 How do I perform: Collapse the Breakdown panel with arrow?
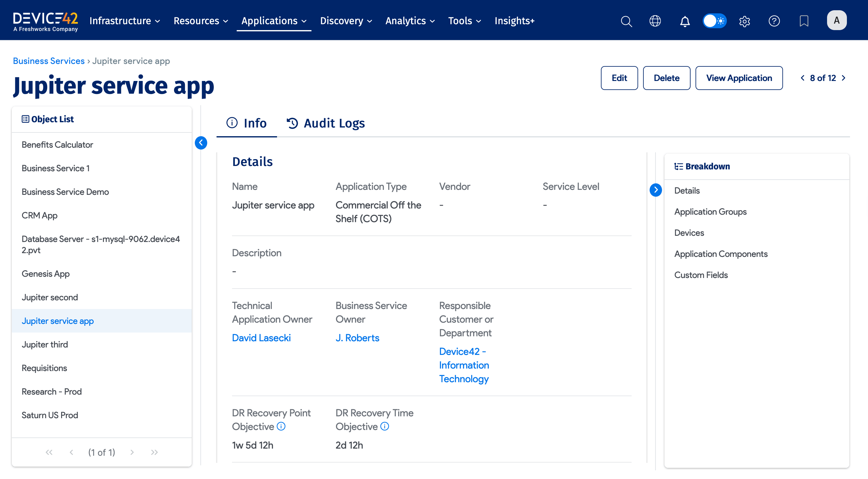(655, 190)
